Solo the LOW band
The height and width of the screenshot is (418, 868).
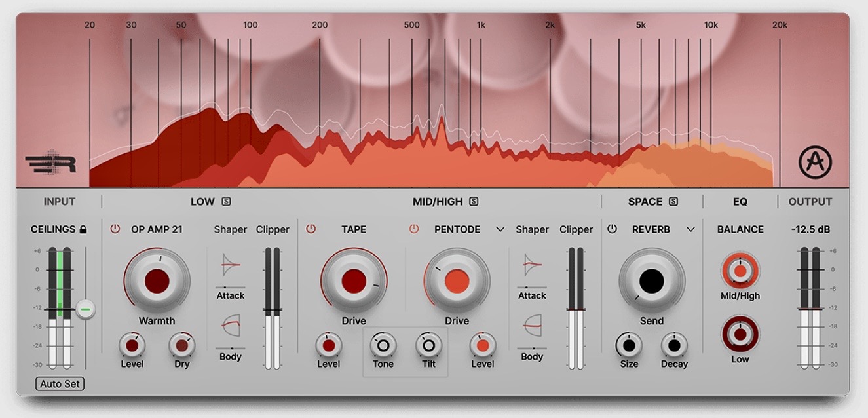227,201
